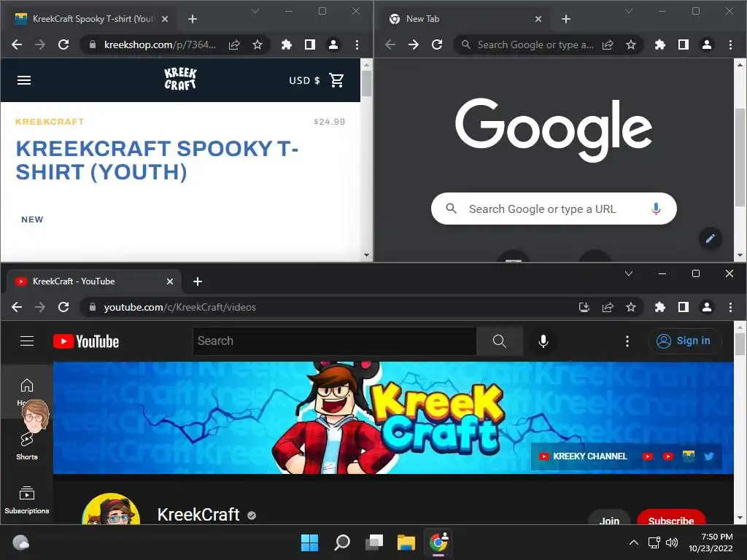The height and width of the screenshot is (560, 747).
Task: Open the USD $ currency selector
Action: tap(304, 80)
